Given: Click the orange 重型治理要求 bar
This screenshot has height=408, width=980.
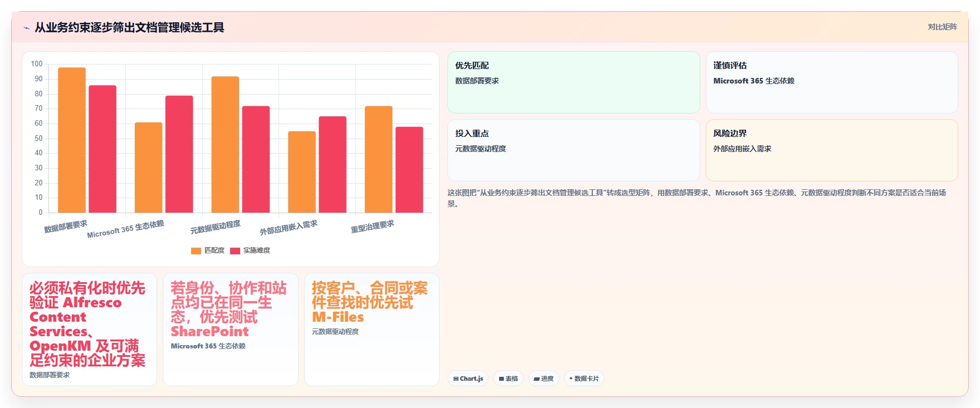Looking at the screenshot, I should click(379, 159).
